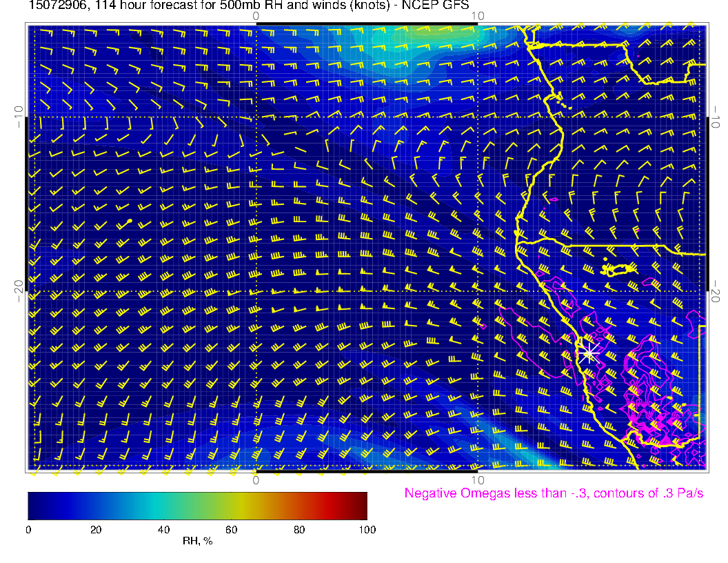Click the bottom axis longitude label '10'
The width and height of the screenshot is (728, 563).
point(478,480)
